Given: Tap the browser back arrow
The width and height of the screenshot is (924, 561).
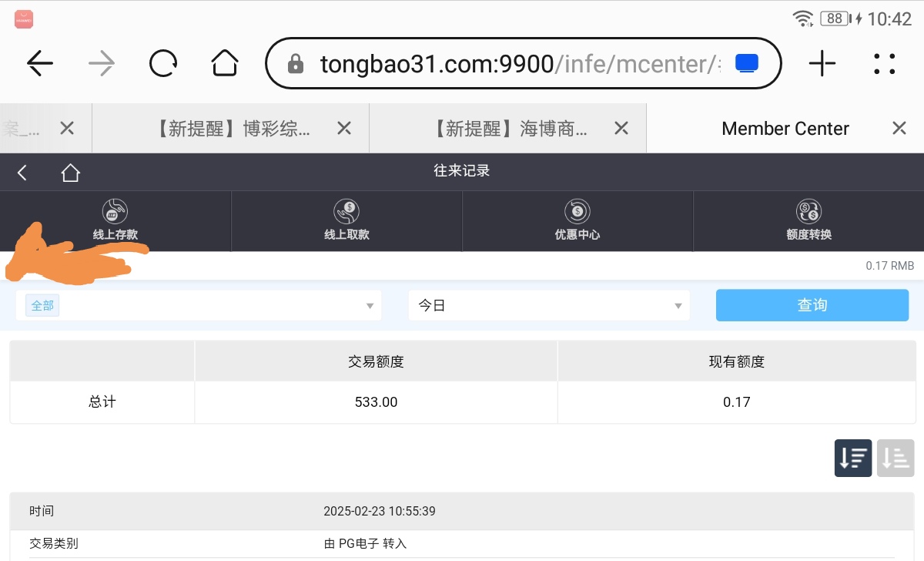Looking at the screenshot, I should [x=40, y=63].
